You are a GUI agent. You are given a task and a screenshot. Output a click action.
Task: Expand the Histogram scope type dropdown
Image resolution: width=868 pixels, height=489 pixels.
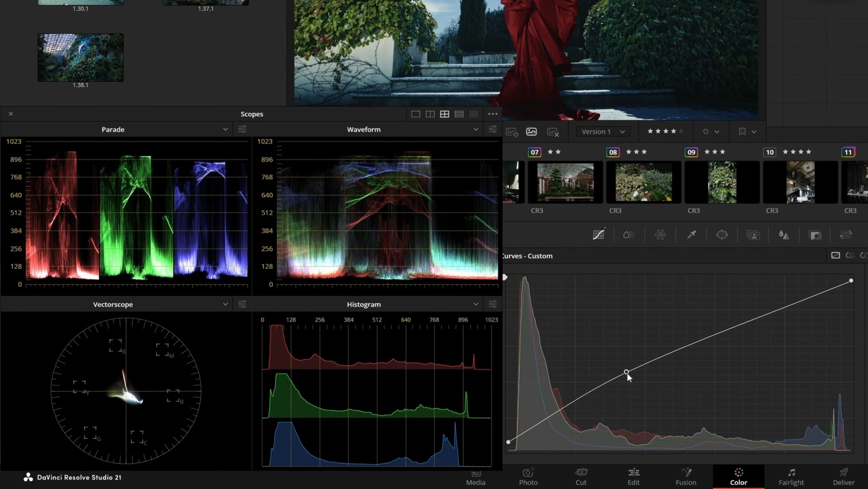[x=476, y=305]
